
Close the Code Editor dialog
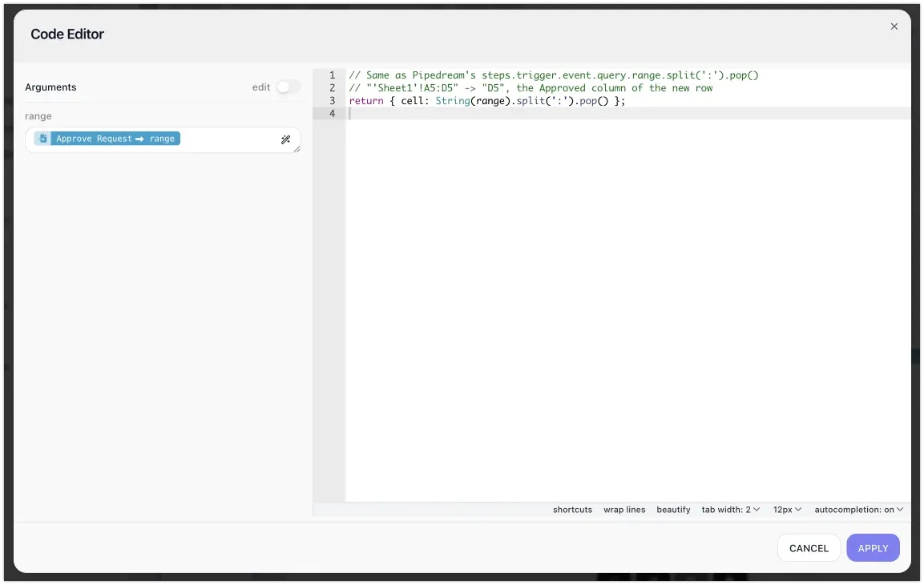click(894, 26)
